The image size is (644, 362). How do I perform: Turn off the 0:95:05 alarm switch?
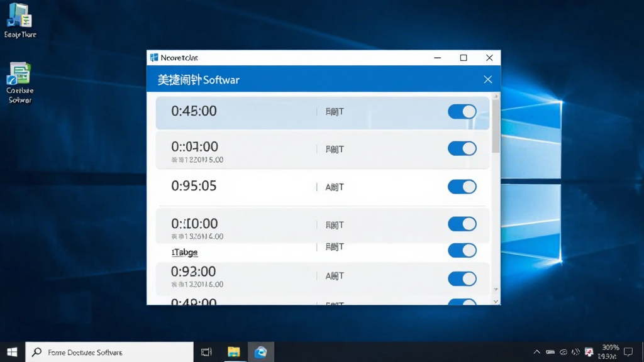point(462,187)
